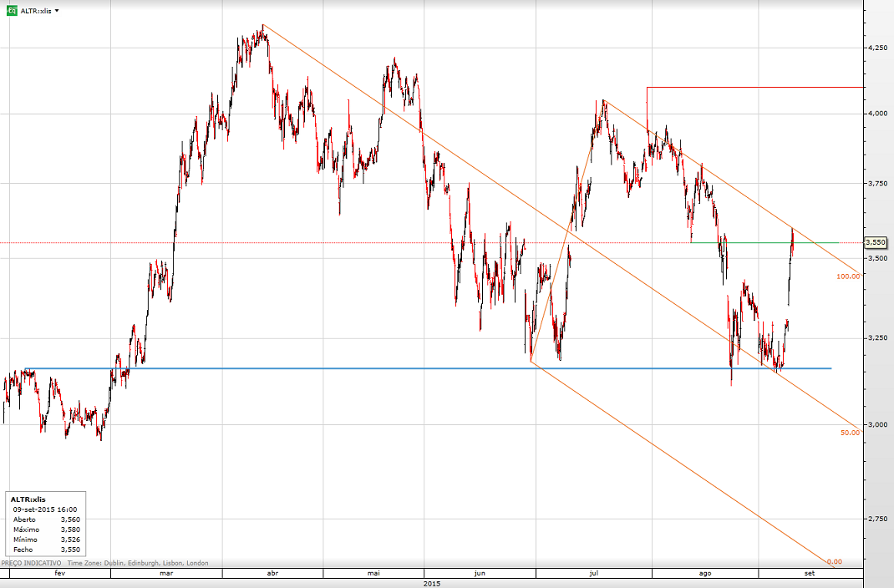Click the Máximo 3,580 row in info box
Viewport: 894px width, 588px height.
(46, 530)
